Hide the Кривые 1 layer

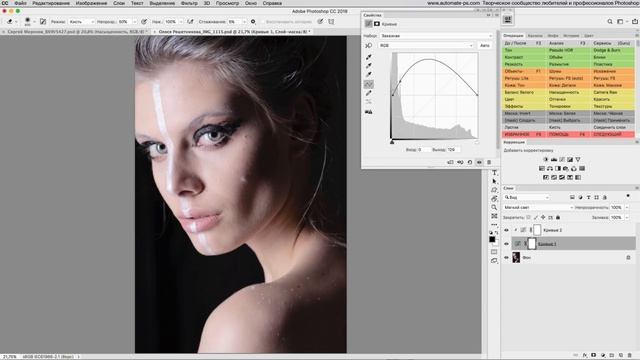507,244
